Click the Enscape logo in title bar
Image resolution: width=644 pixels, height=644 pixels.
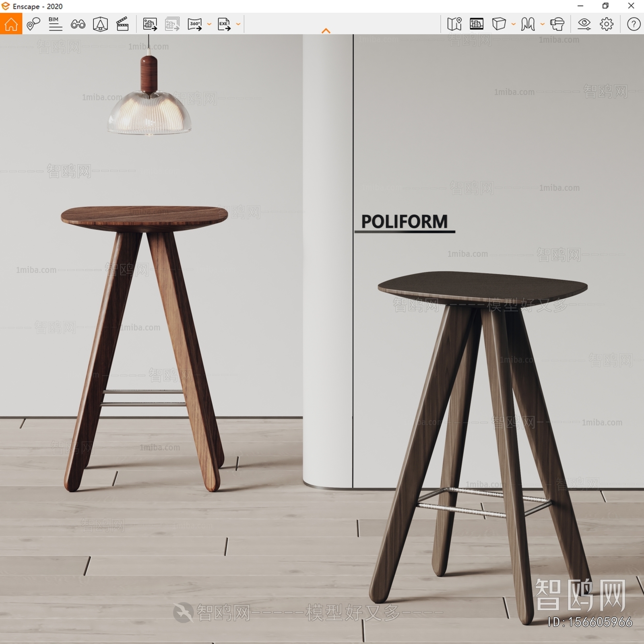(x=6, y=6)
